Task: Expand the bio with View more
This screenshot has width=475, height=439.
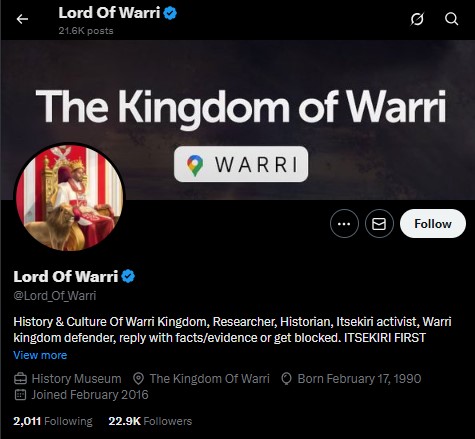Action: click(40, 355)
